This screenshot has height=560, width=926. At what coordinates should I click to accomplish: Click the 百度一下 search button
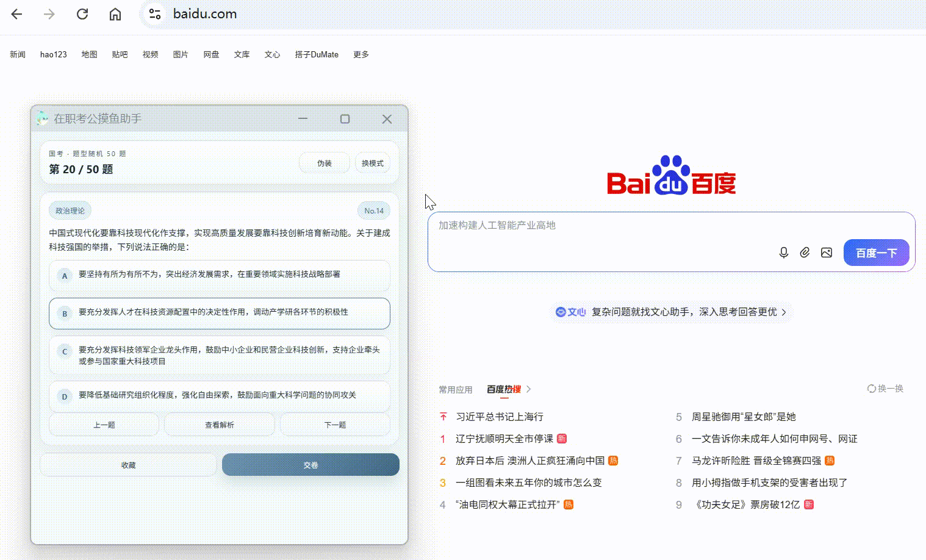(x=876, y=253)
